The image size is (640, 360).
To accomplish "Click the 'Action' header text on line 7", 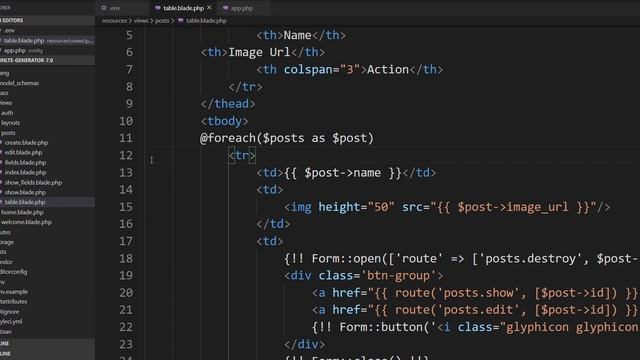I will pyautogui.click(x=388, y=69).
